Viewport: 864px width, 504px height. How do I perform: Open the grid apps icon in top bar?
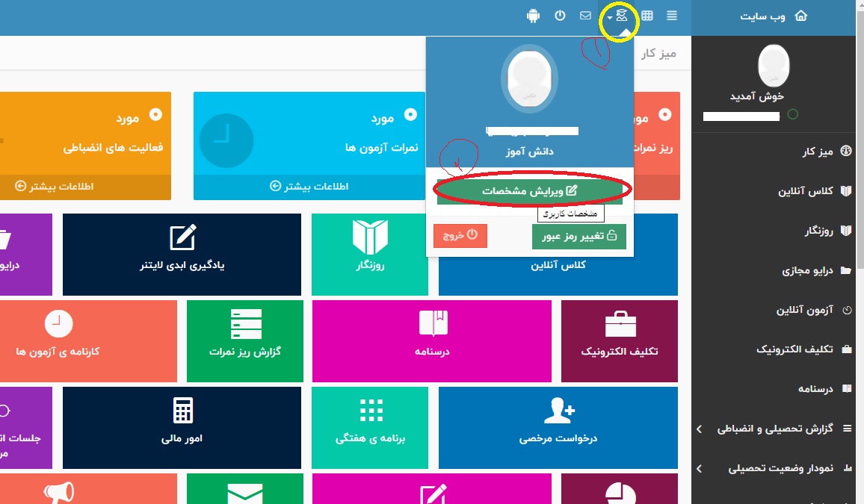[647, 16]
